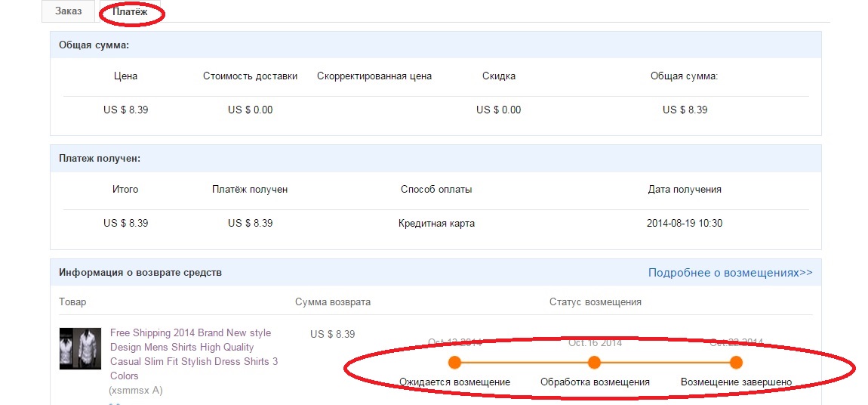This screenshot has height=405, width=868.
Task: Click the Обработка возмещения status label
Action: pyautogui.click(x=595, y=382)
